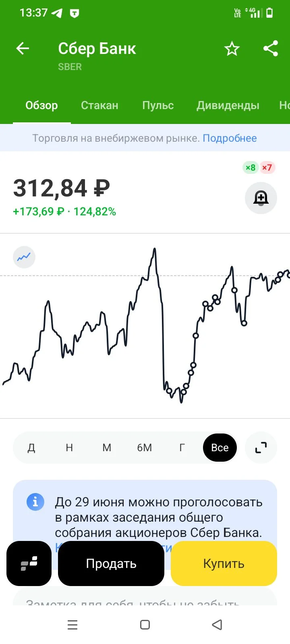
Task: Open the Пульс tab
Action: [158, 105]
